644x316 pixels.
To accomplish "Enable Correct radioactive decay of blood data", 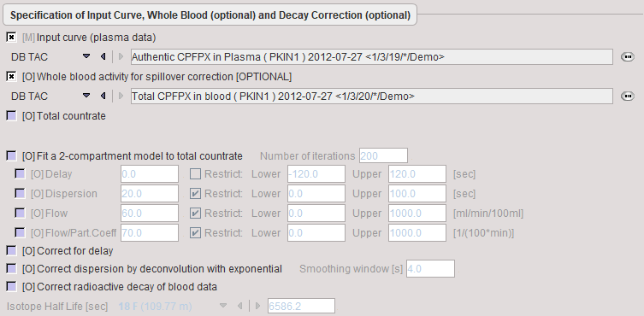I will (x=11, y=286).
